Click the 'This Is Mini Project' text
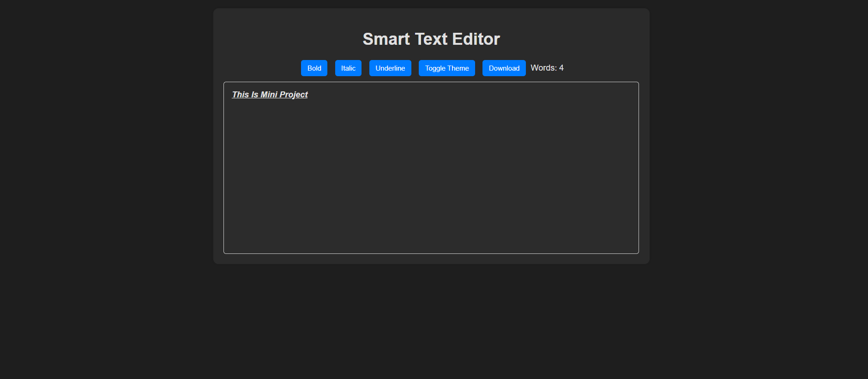868x379 pixels. (x=270, y=95)
